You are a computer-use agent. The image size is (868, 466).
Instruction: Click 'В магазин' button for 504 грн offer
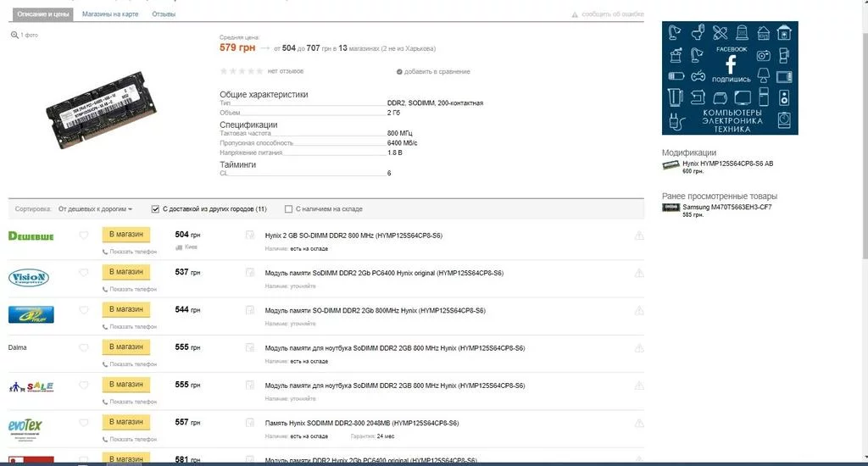(x=126, y=235)
